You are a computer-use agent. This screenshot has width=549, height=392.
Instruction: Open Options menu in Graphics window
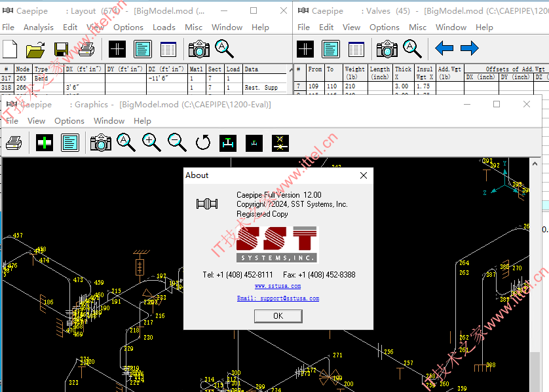pyautogui.click(x=69, y=121)
